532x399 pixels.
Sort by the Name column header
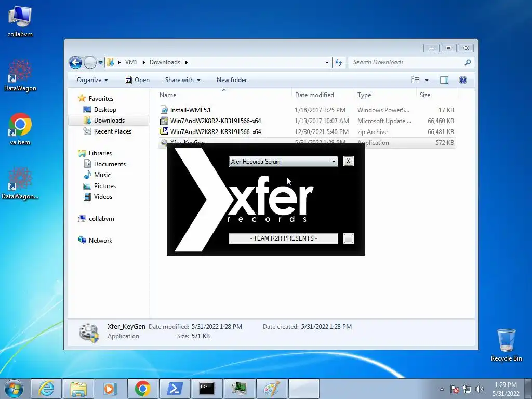pyautogui.click(x=224, y=95)
